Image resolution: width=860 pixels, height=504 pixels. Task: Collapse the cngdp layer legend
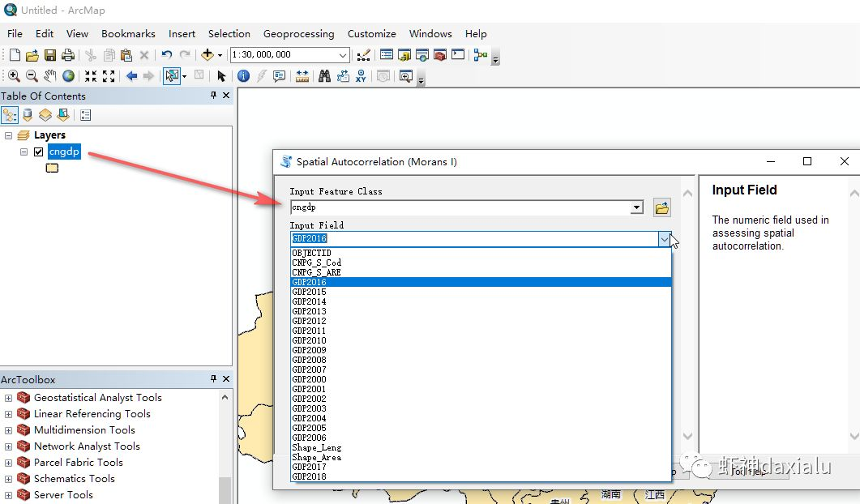tap(24, 152)
